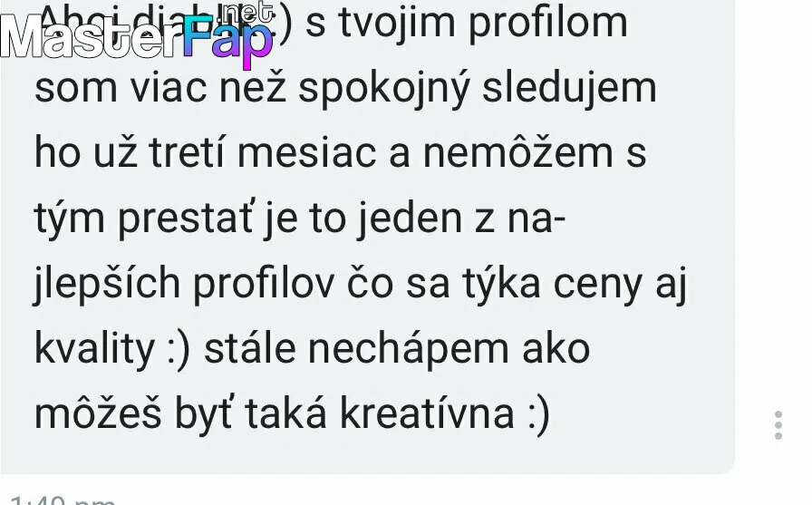
Task: Click the word "nemôžem" in the message
Action: [518, 151]
